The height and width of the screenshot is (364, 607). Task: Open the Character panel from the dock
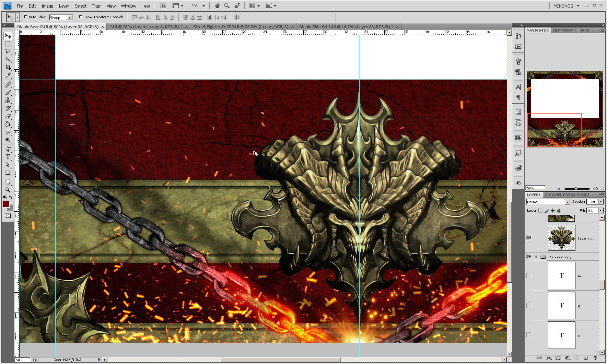518,87
